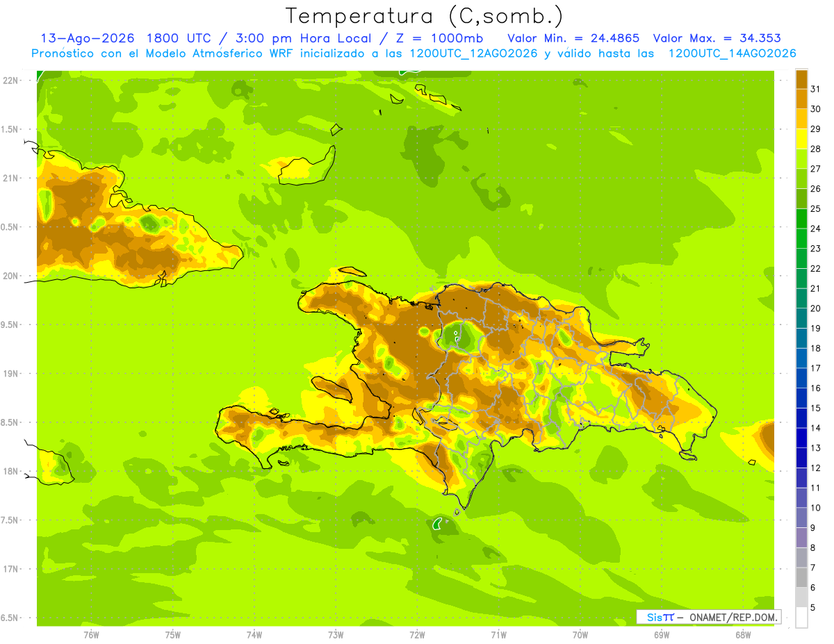The image size is (834, 644).
Task: Click the dark brown swatch above 31
Action: [801, 79]
